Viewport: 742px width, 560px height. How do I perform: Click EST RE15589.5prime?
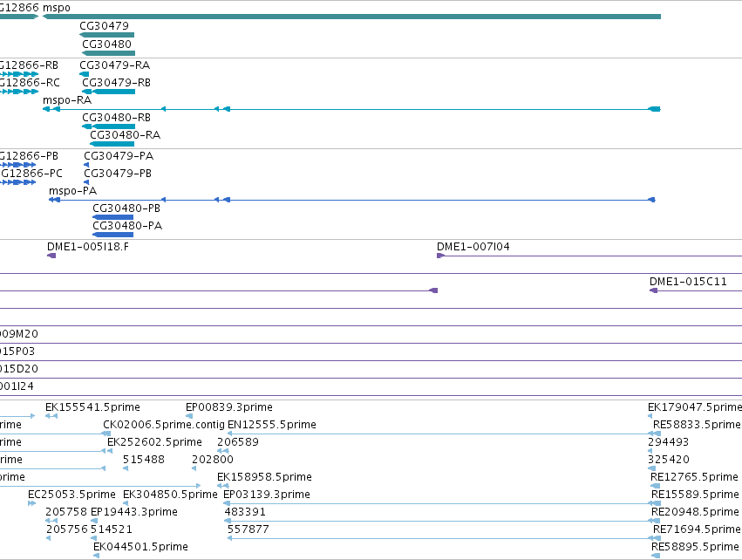click(x=695, y=495)
